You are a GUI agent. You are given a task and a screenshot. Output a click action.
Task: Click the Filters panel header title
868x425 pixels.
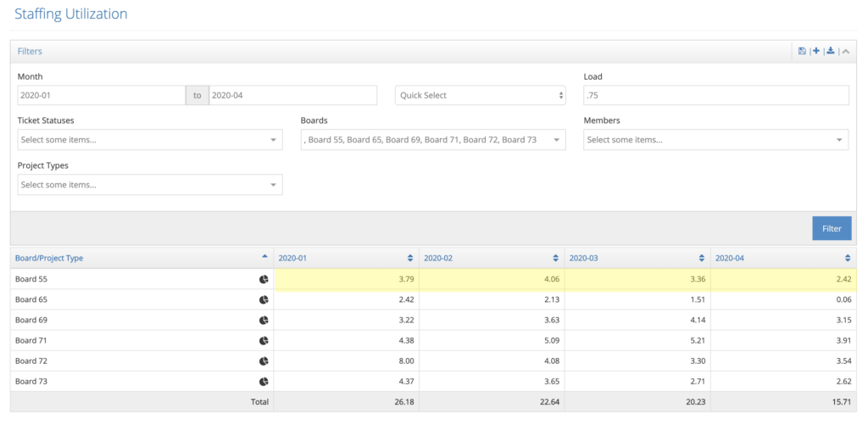coord(30,52)
